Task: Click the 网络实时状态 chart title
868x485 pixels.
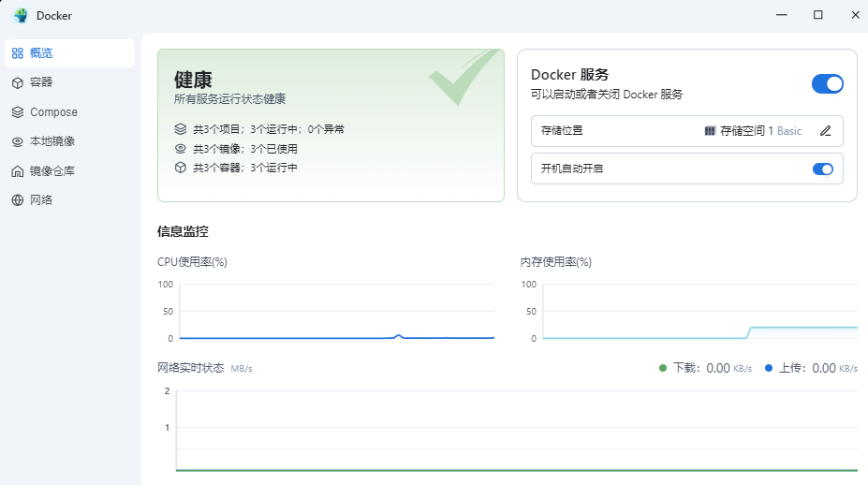Action: tap(190, 368)
